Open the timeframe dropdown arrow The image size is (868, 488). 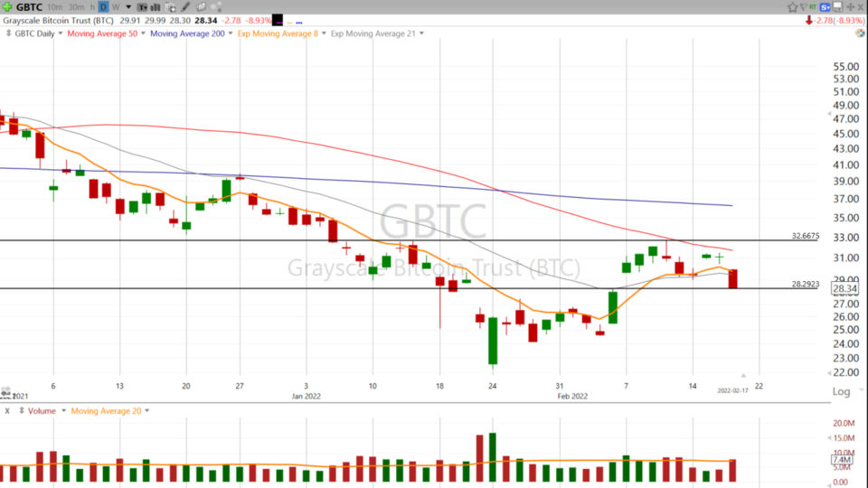point(127,6)
